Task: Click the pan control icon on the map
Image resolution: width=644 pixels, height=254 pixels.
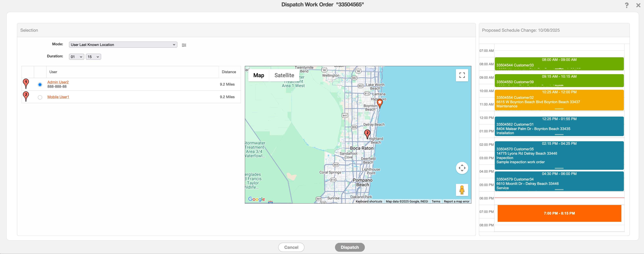Action: [x=462, y=168]
